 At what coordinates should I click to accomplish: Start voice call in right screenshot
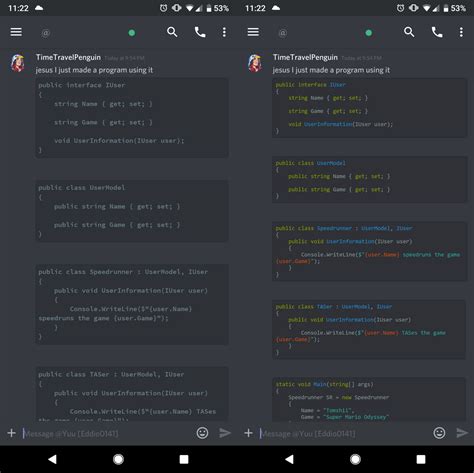point(437,32)
